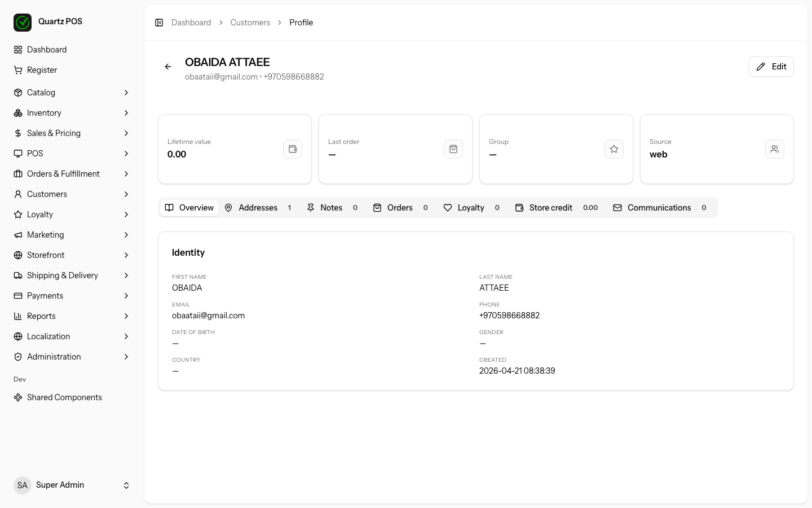
Task: Click the first name value OBAIDA
Action: coord(187,288)
